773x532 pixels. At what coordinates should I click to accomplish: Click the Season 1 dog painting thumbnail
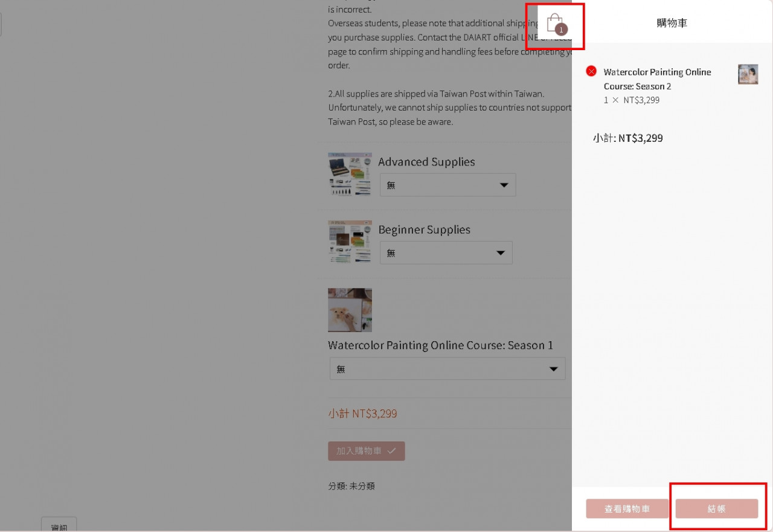pyautogui.click(x=350, y=310)
